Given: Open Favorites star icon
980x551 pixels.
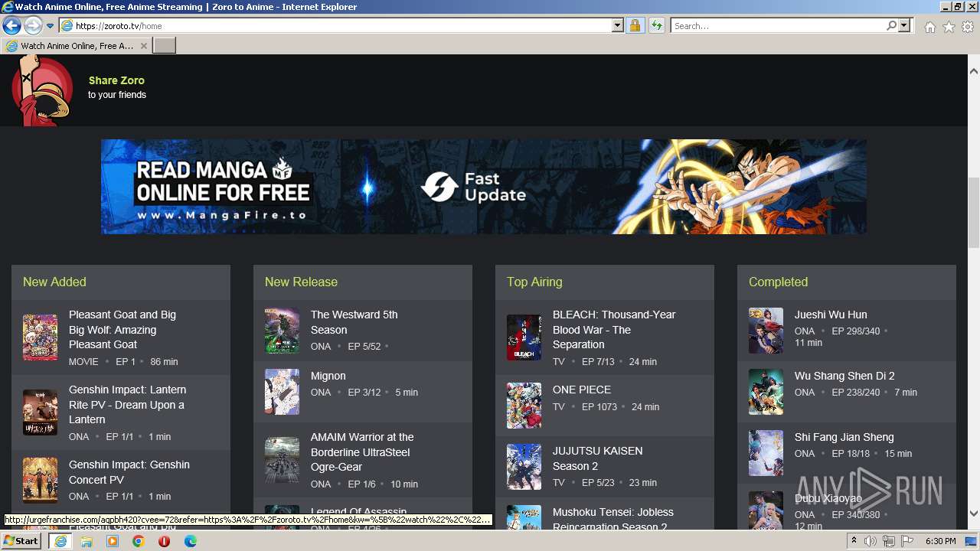Looking at the screenshot, I should 949,27.
